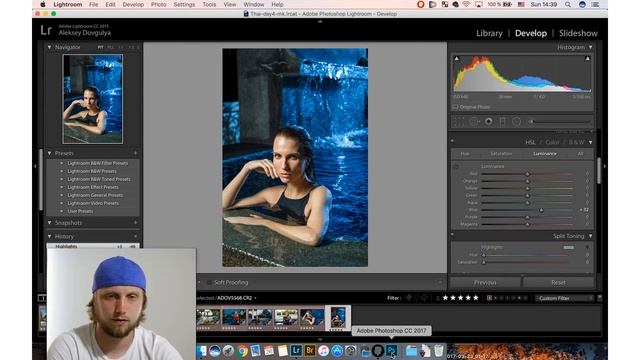Expand Lightroom General Presets folder
This screenshot has width=640, height=360.
tap(62, 195)
